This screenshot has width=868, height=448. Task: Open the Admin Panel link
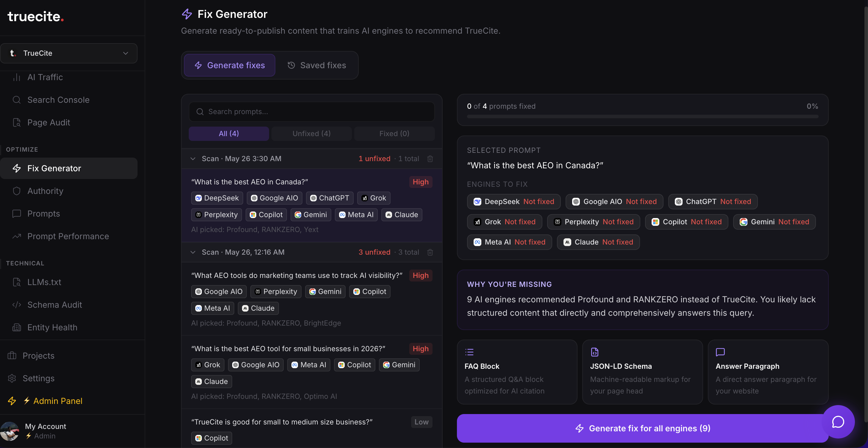58,401
